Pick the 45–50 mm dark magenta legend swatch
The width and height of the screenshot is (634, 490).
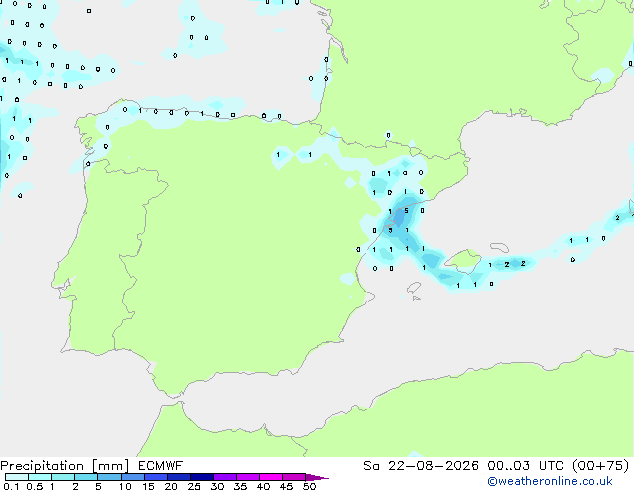coord(294,477)
